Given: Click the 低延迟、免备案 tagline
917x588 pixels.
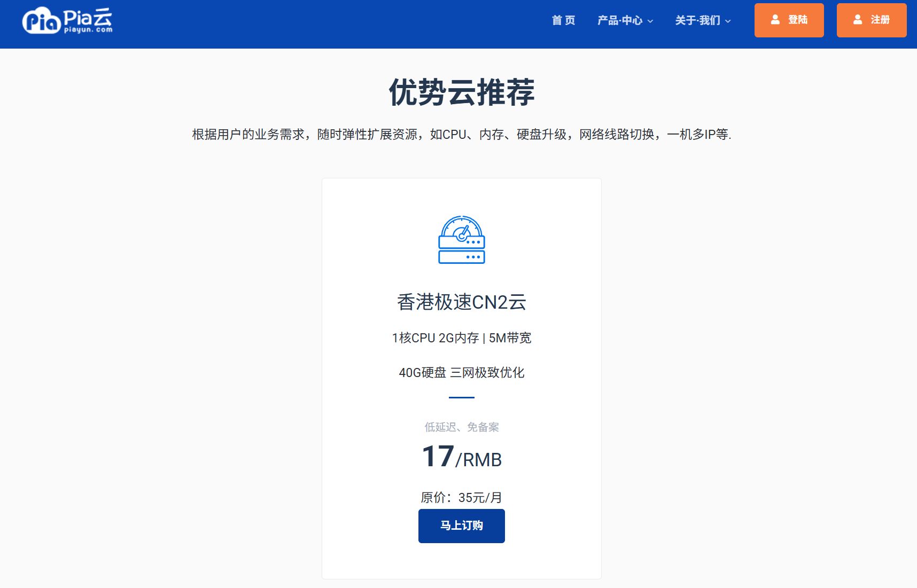Looking at the screenshot, I should click(x=462, y=427).
